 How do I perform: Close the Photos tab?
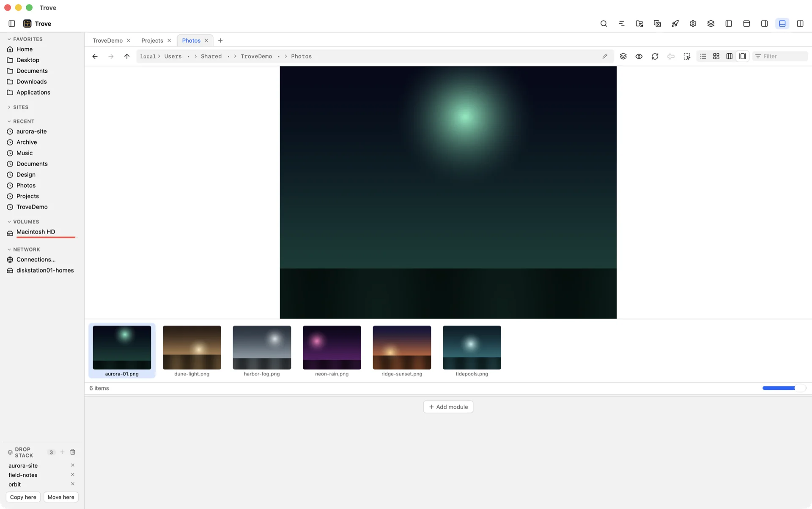pos(206,41)
